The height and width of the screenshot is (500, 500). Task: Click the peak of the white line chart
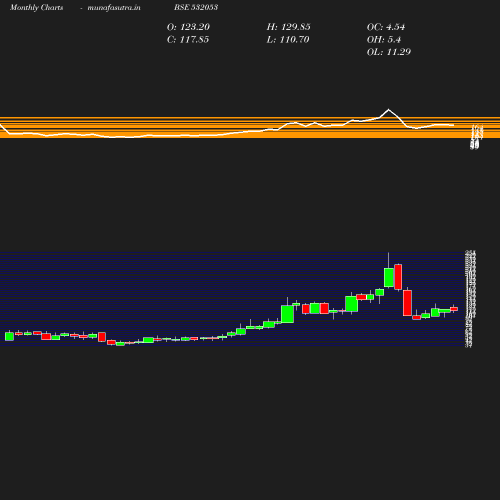[388, 110]
